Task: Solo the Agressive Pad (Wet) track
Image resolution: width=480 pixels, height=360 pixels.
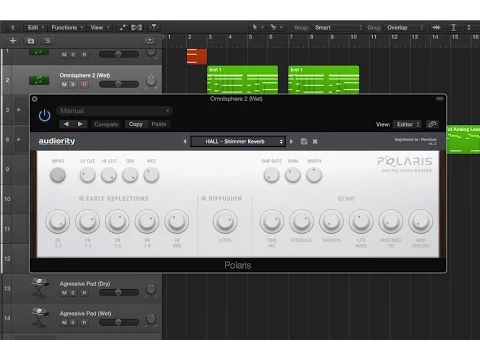Action: 73,323
